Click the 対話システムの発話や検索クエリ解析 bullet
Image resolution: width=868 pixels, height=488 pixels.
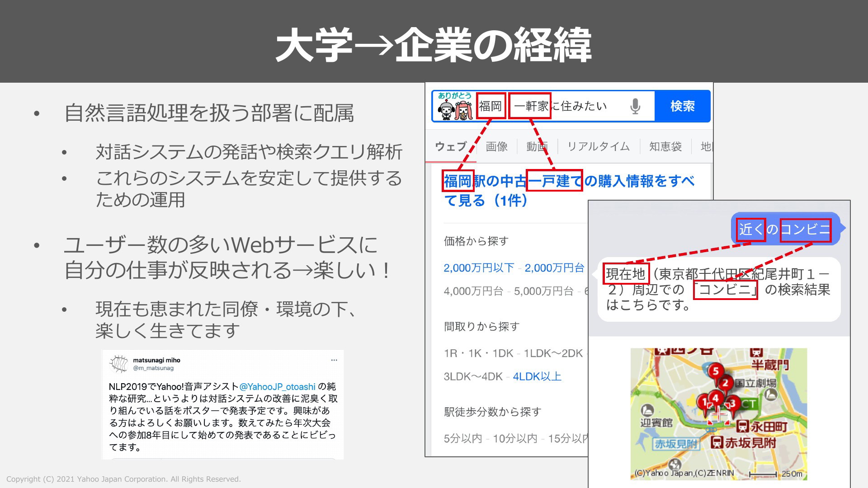tap(249, 152)
